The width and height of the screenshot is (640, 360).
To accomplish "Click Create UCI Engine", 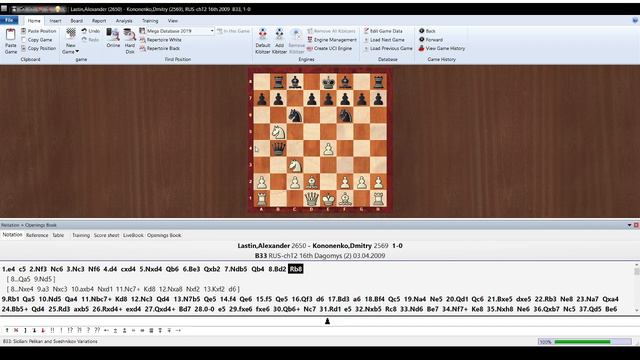I will (x=329, y=48).
